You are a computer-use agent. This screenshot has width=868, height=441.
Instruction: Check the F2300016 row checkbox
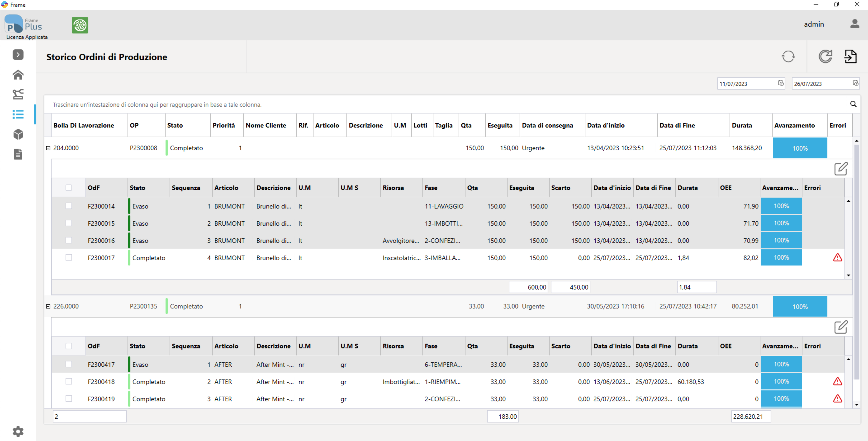(x=69, y=240)
